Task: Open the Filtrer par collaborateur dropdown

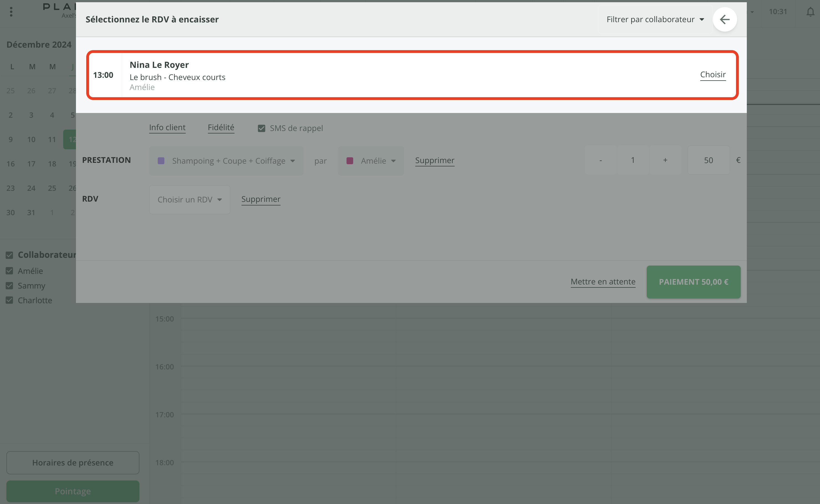Action: [655, 19]
